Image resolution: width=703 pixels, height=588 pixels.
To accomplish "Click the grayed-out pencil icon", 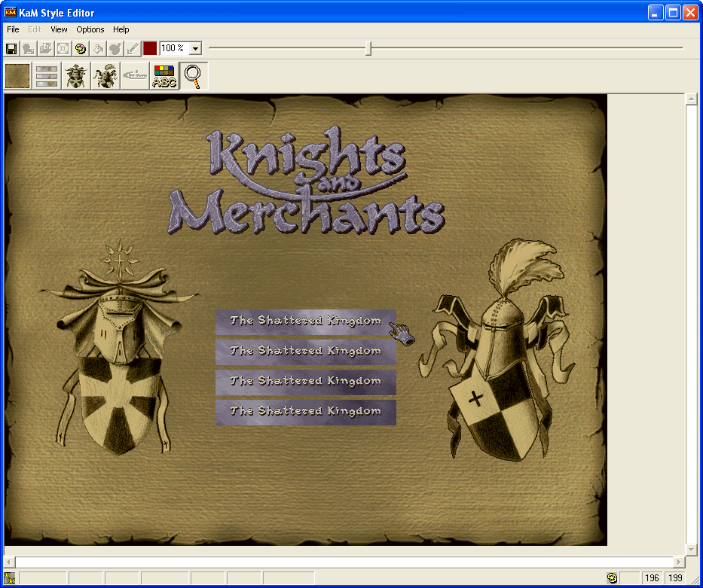I will [133, 48].
